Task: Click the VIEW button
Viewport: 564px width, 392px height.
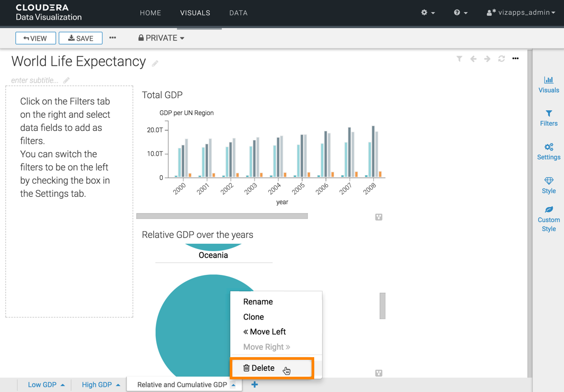Action: tap(35, 38)
